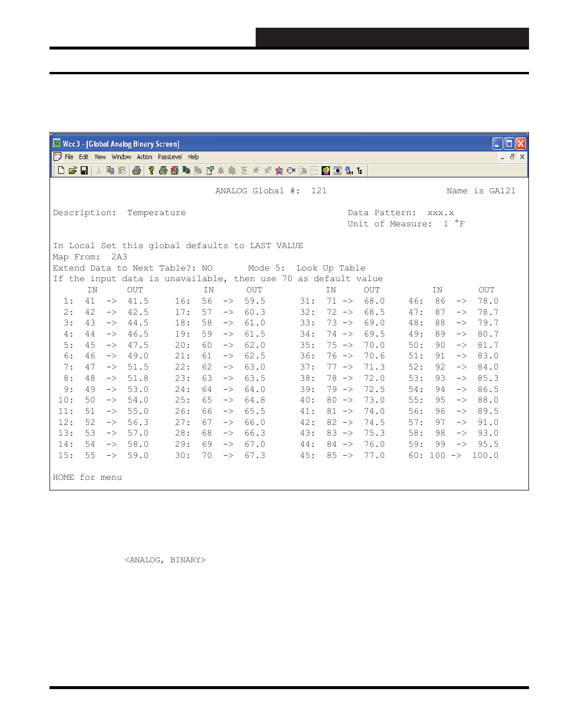Click the Copy toolbar icon

point(110,170)
